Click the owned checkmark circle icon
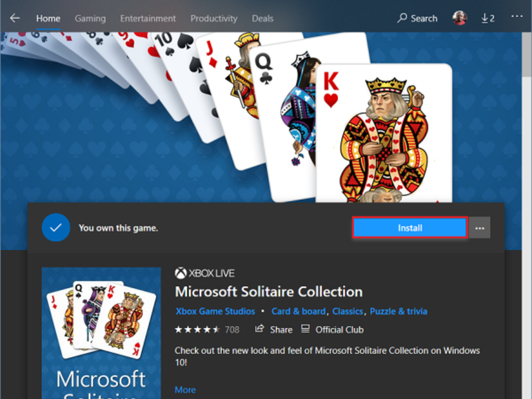532x399 pixels. tap(56, 227)
